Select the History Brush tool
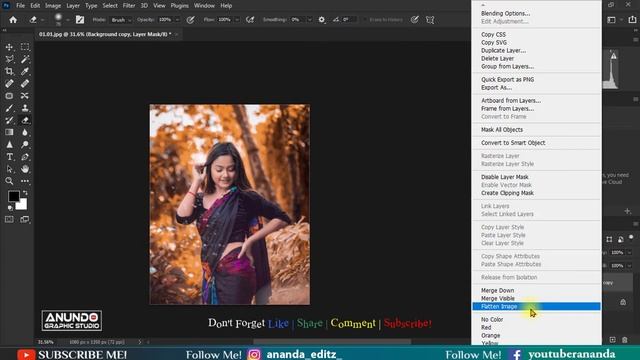This screenshot has width=640, height=360. coord(9,120)
